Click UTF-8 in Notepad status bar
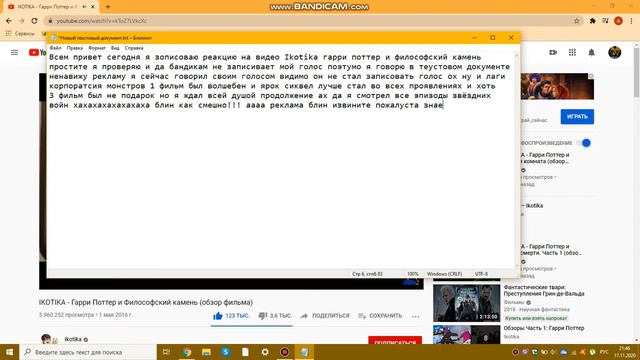 click(x=481, y=274)
